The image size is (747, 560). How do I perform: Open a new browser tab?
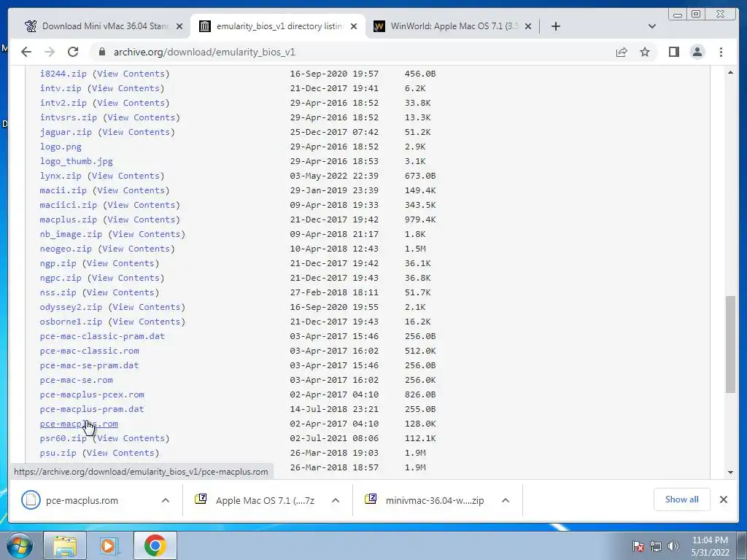(555, 26)
